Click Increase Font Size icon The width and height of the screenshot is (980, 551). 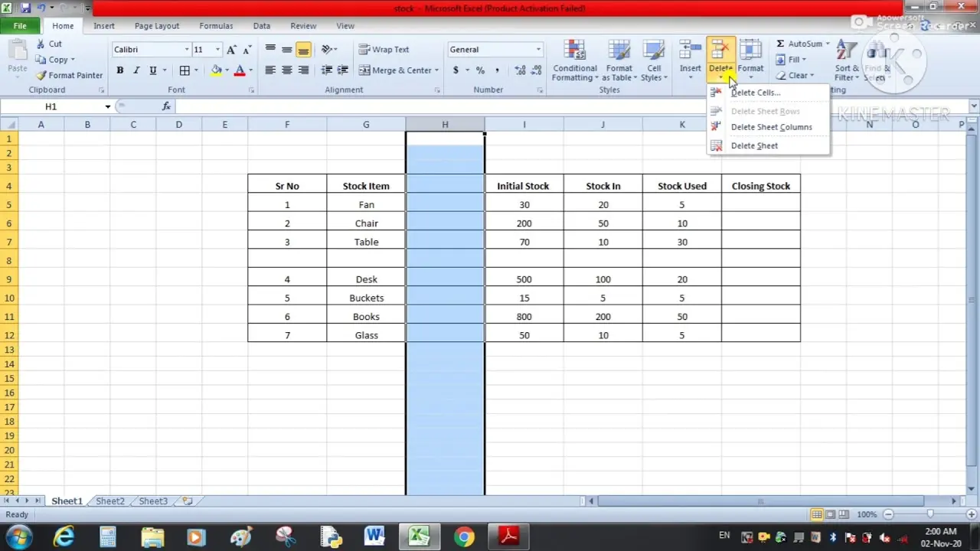pos(231,50)
